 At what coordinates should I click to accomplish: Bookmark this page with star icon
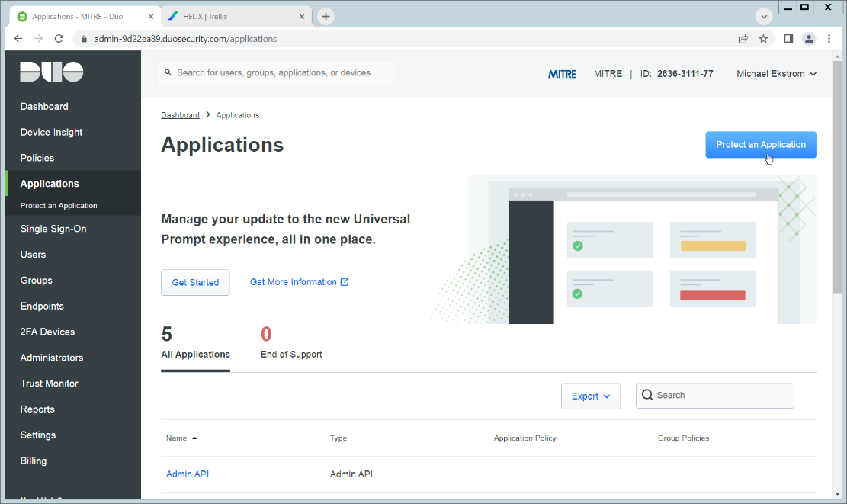pyautogui.click(x=763, y=39)
